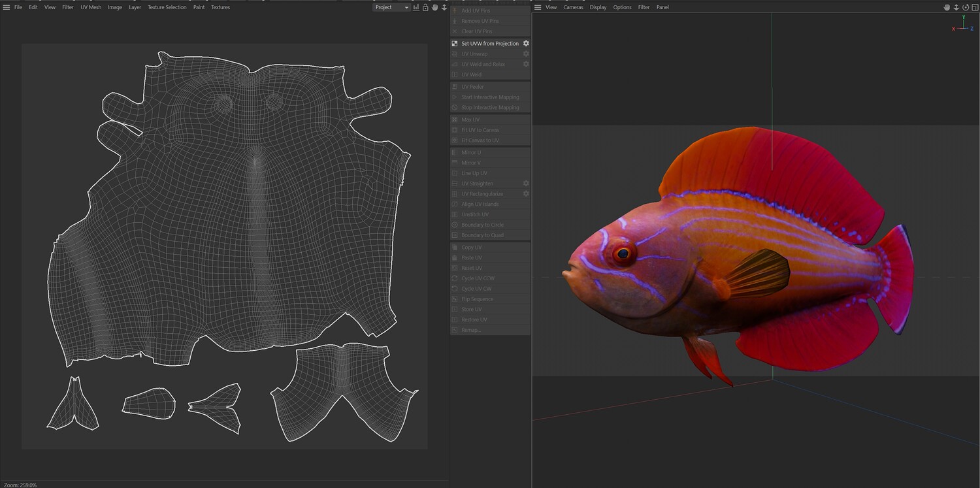Click Start Interactive Mapping
Viewport: 980px width, 488px height.
(x=490, y=97)
